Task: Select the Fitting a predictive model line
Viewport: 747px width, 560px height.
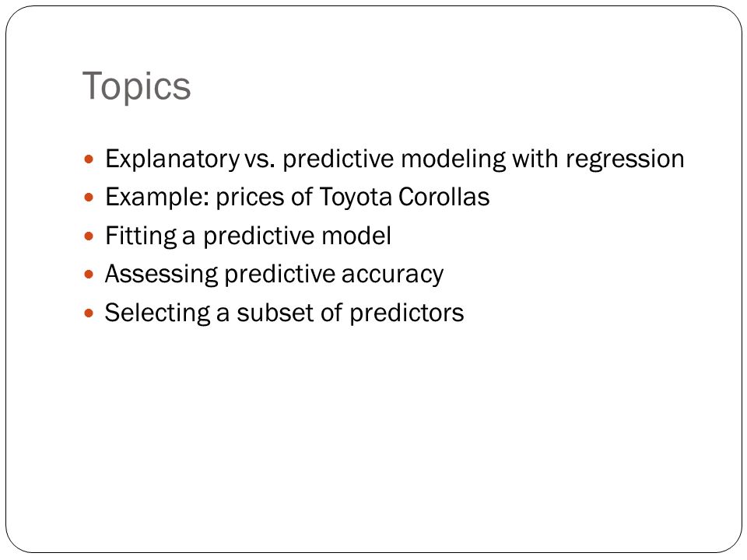Action: click(x=248, y=236)
